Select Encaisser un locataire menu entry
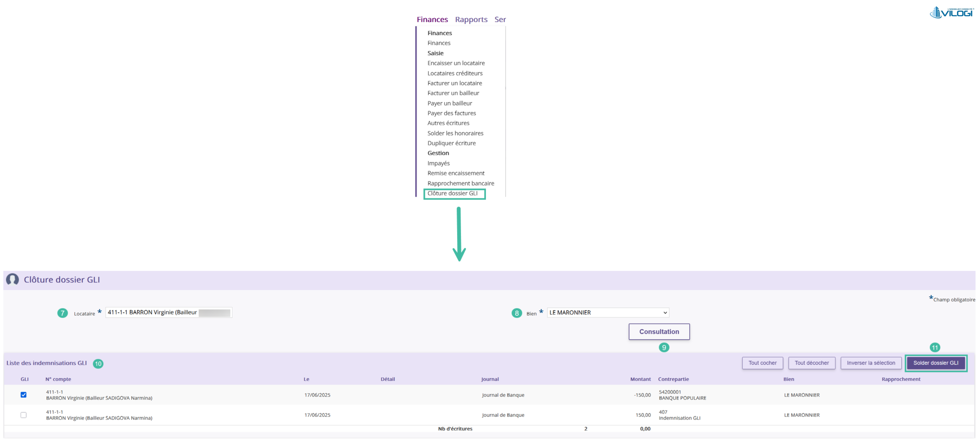The width and height of the screenshot is (980, 439). pyautogui.click(x=456, y=63)
